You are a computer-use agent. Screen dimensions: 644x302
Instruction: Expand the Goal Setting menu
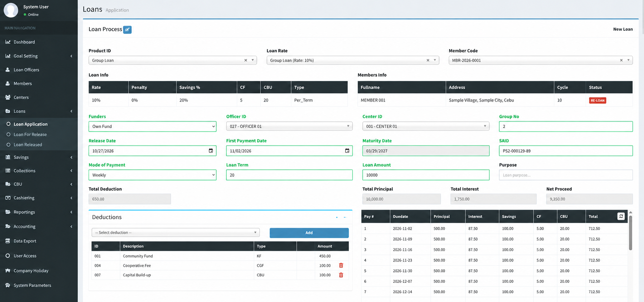click(39, 56)
